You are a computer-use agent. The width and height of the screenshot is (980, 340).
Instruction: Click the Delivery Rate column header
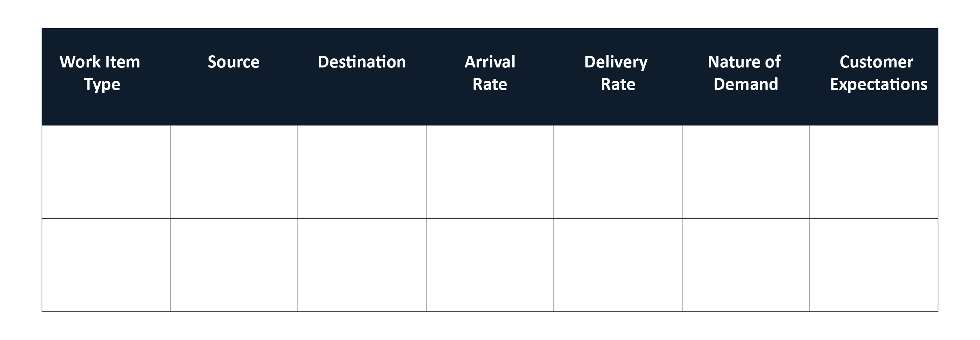pos(618,76)
